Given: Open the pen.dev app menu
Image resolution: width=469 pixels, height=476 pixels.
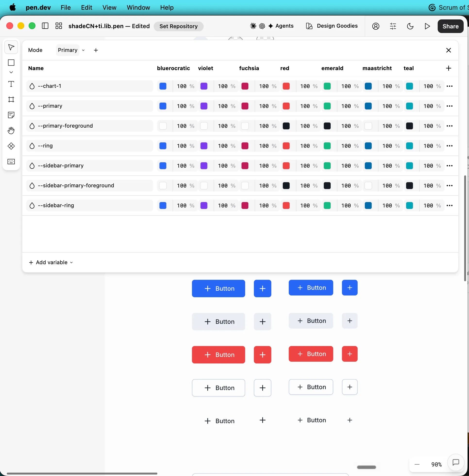Looking at the screenshot, I should point(38,7).
